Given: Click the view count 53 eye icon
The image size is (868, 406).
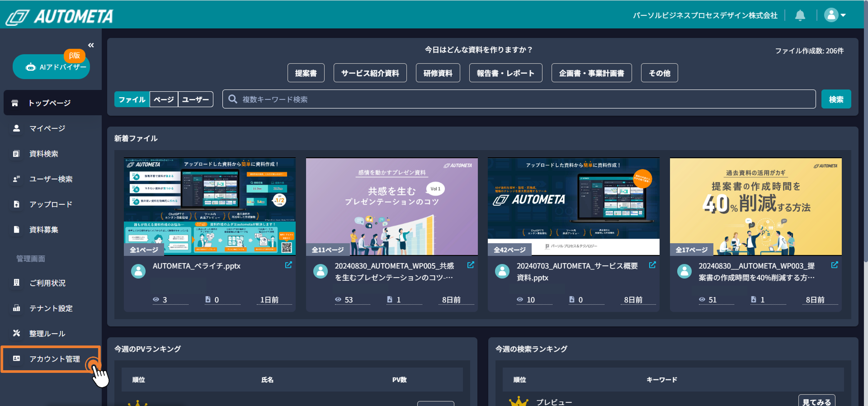Looking at the screenshot, I should click(338, 299).
